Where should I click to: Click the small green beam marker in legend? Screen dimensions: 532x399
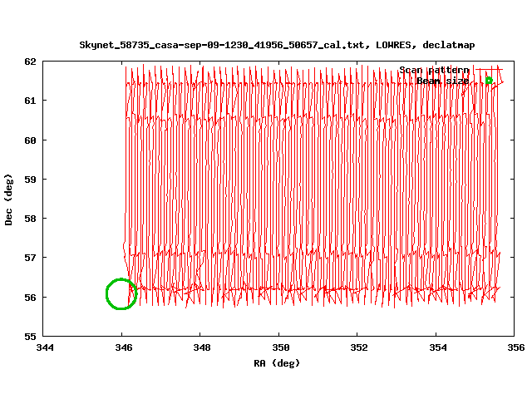[x=489, y=81]
